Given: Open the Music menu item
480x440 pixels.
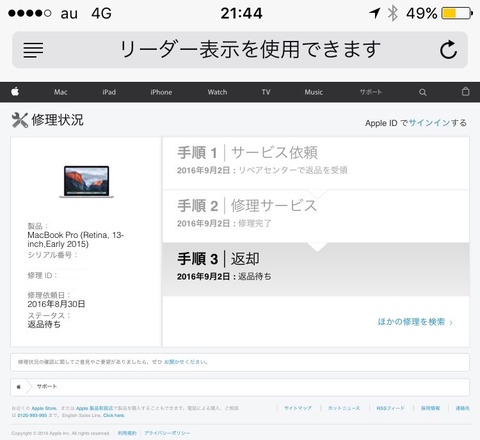Looking at the screenshot, I should (313, 92).
